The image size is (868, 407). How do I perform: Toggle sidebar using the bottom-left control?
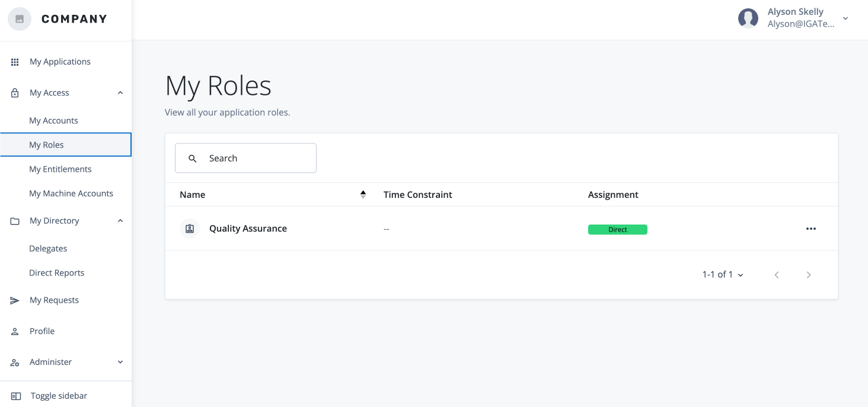[x=16, y=396]
